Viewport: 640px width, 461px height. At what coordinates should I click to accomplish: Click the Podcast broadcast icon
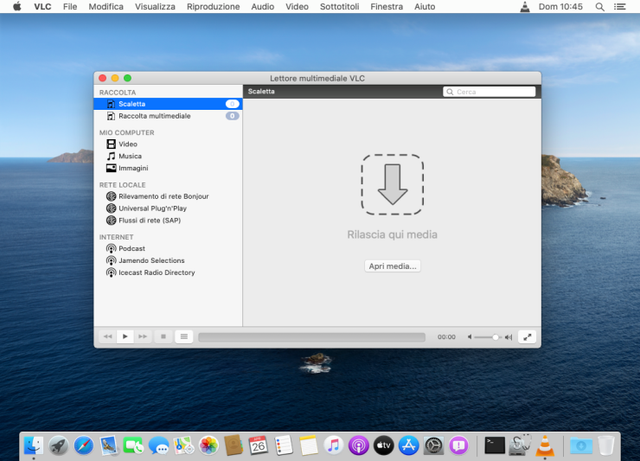coord(111,249)
